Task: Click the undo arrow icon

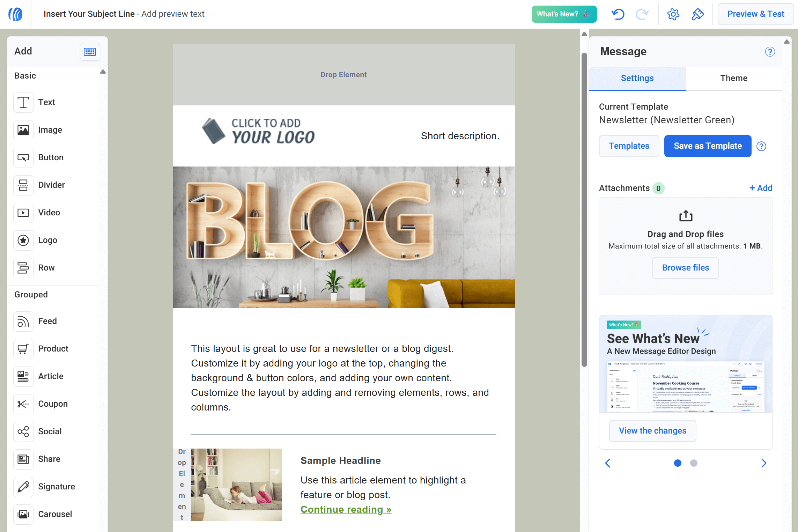Action: click(618, 14)
